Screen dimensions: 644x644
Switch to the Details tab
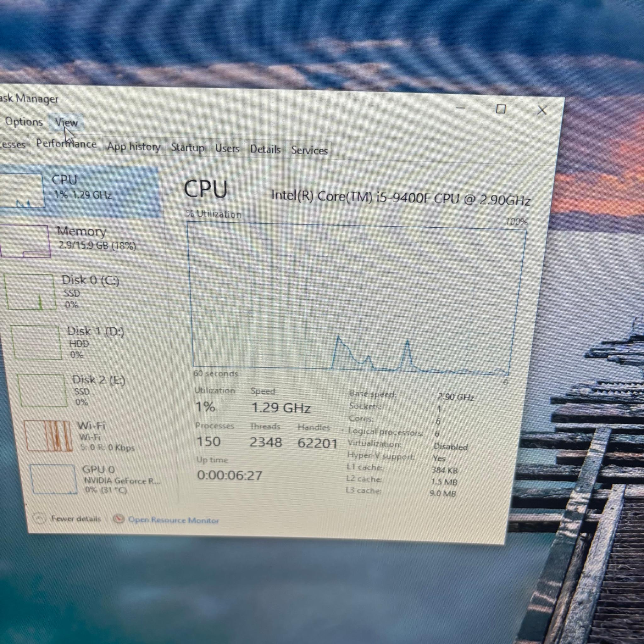pyautogui.click(x=265, y=149)
